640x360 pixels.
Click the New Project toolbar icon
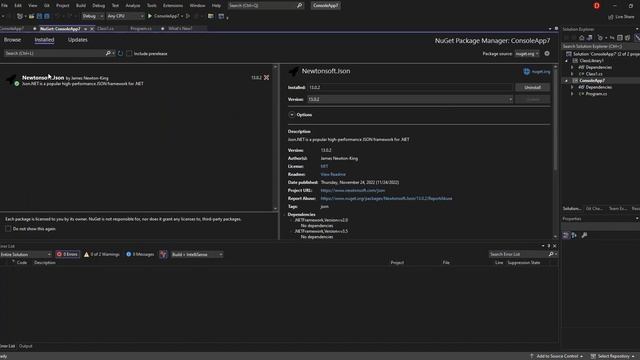tap(20, 16)
